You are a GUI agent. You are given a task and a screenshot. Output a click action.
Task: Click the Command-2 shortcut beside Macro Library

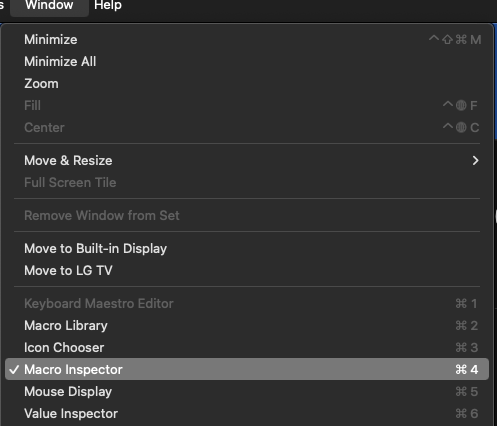click(x=467, y=326)
